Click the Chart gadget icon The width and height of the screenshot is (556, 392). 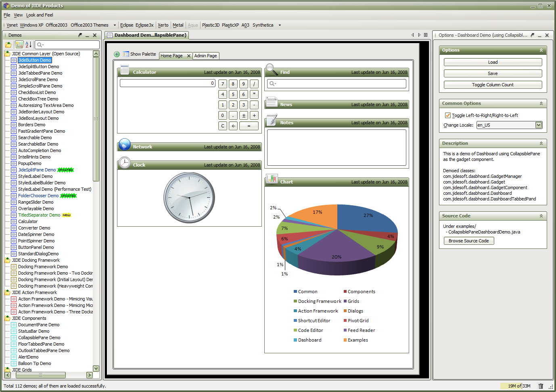(x=272, y=179)
